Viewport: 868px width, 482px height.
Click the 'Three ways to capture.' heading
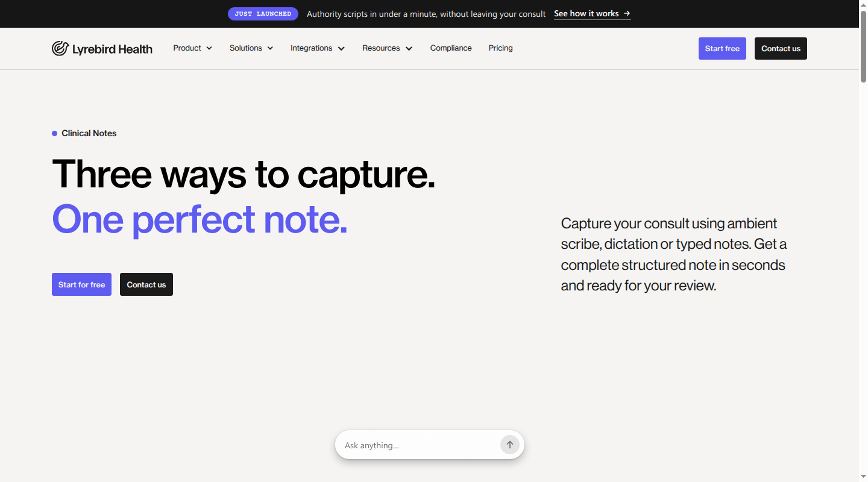244,174
